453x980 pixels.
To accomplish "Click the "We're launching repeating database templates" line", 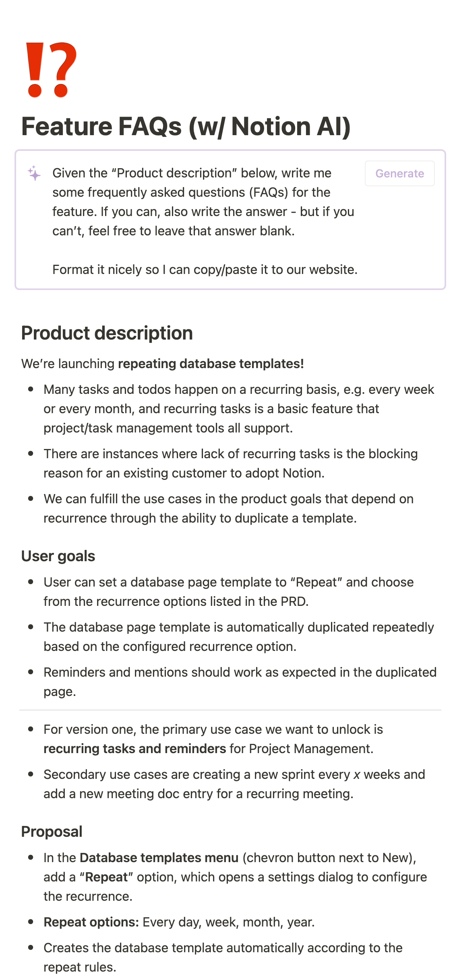I will click(x=163, y=364).
